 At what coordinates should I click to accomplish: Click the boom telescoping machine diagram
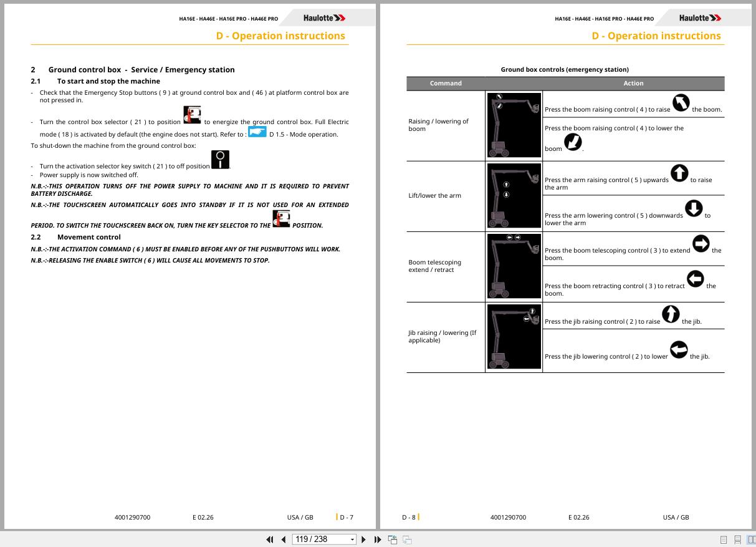(x=514, y=266)
